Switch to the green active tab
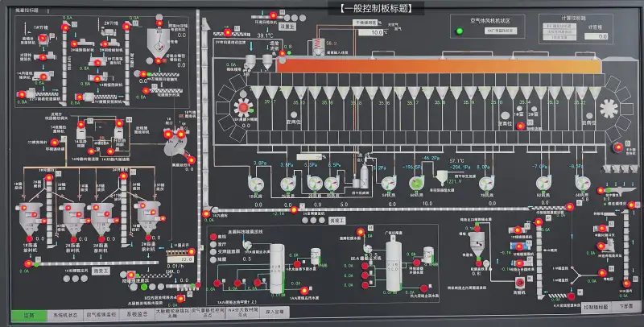Screen dimensions: 644x327 pyautogui.click(x=28, y=316)
